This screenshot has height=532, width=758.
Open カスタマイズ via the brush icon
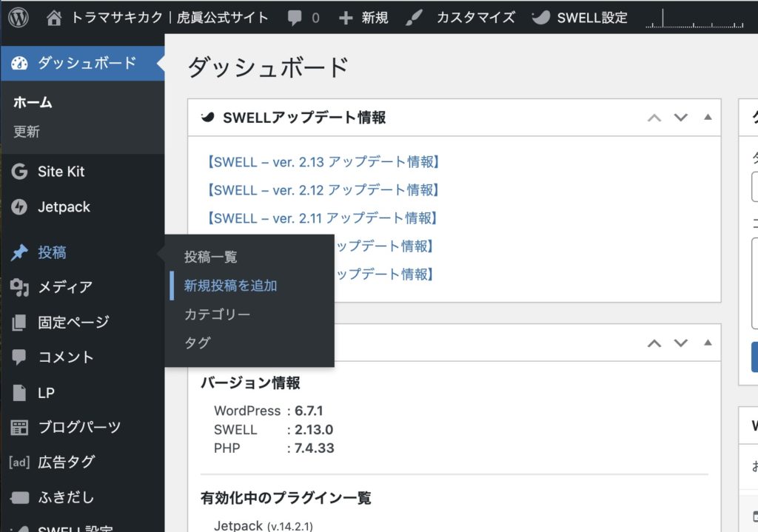[x=415, y=17]
